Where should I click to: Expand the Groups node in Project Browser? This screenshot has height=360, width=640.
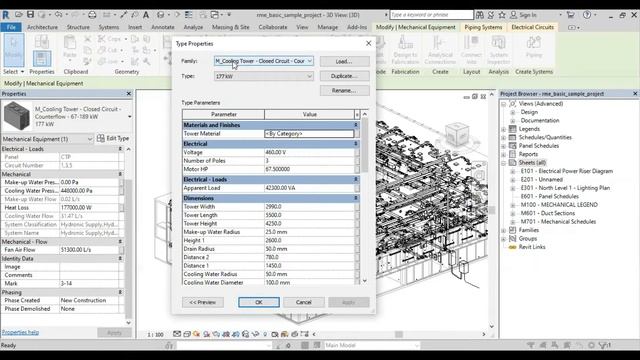click(504, 239)
